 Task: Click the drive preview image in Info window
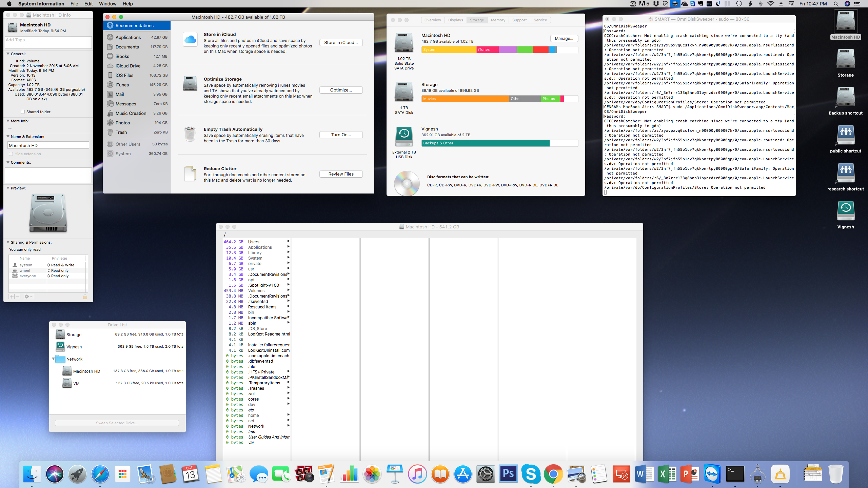coord(48,213)
